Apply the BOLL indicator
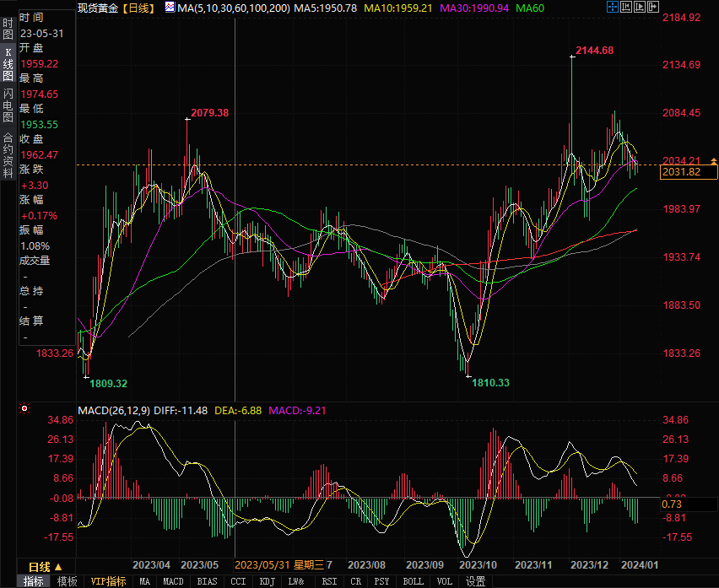Viewport: 719px width, 588px height. 413,581
